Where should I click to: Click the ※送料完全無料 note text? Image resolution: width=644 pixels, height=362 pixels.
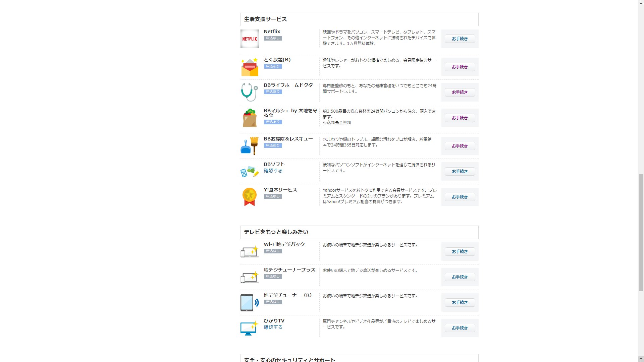[337, 123]
